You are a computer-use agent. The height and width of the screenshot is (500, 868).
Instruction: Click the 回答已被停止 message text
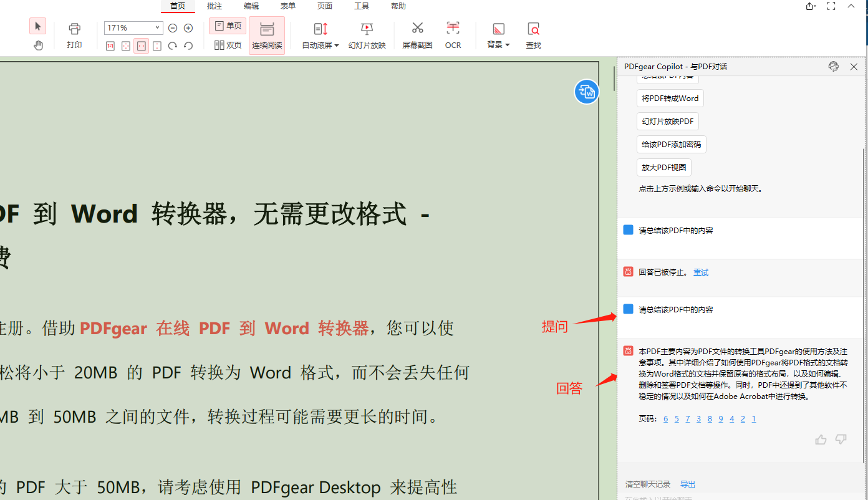click(x=664, y=272)
